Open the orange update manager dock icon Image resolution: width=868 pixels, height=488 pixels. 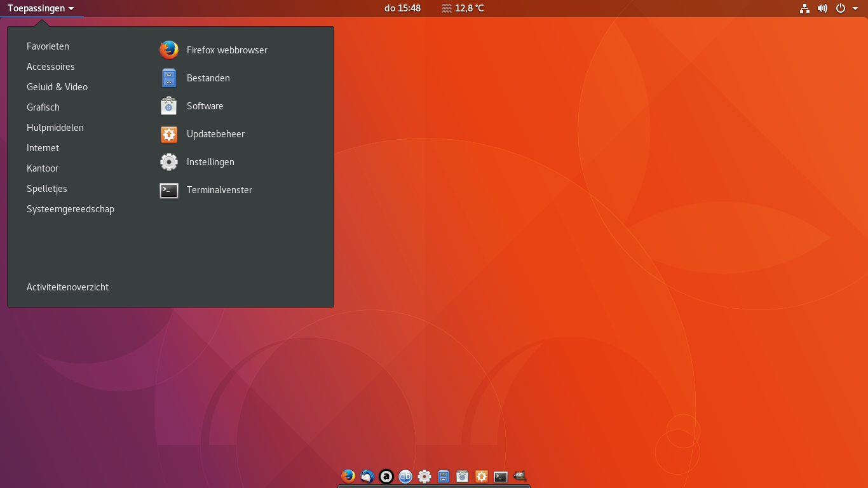click(x=482, y=476)
